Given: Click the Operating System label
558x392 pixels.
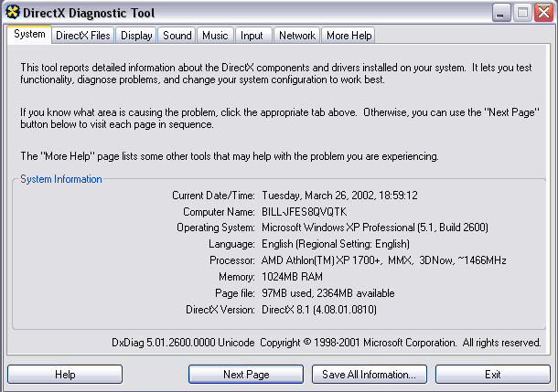Looking at the screenshot, I should tap(216, 228).
